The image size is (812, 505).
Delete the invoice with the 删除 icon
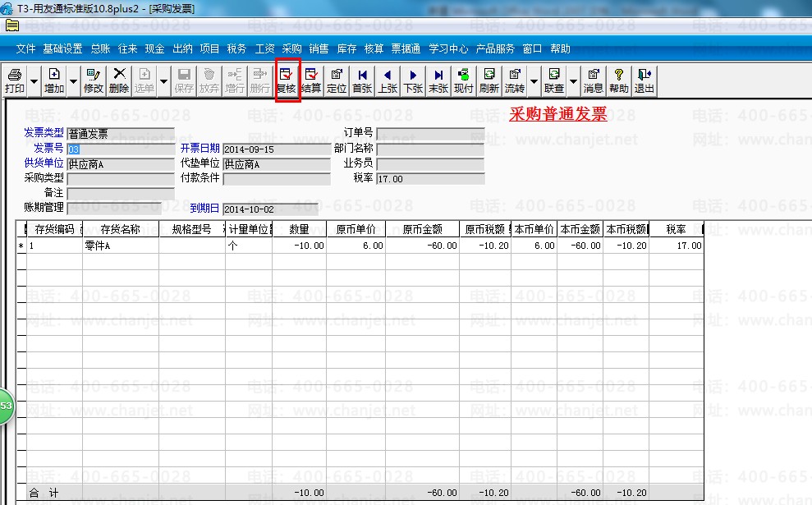click(x=118, y=80)
